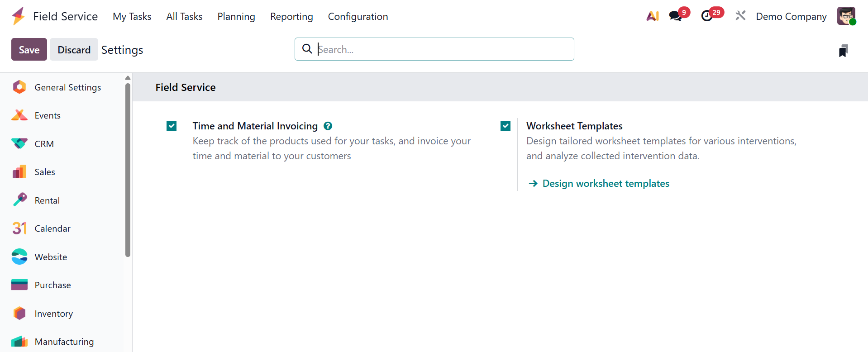Click the bookmark icon near the search bar

click(843, 51)
